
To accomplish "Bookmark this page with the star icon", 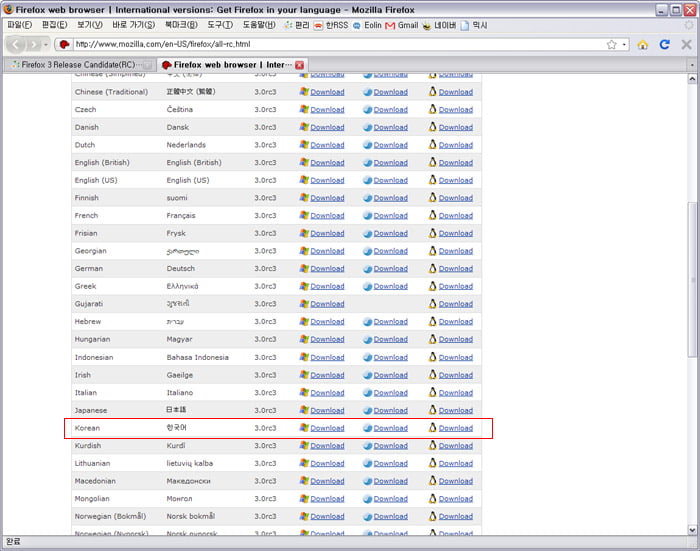I will 612,44.
